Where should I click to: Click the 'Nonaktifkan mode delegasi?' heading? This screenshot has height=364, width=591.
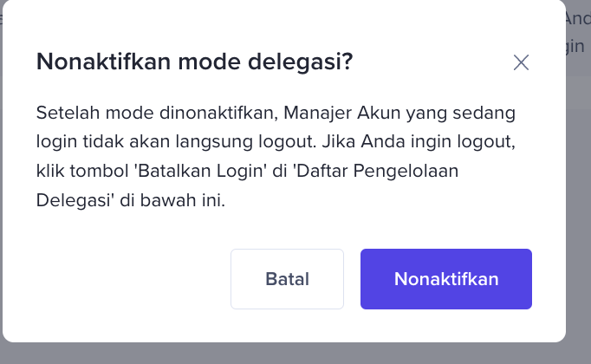194,62
